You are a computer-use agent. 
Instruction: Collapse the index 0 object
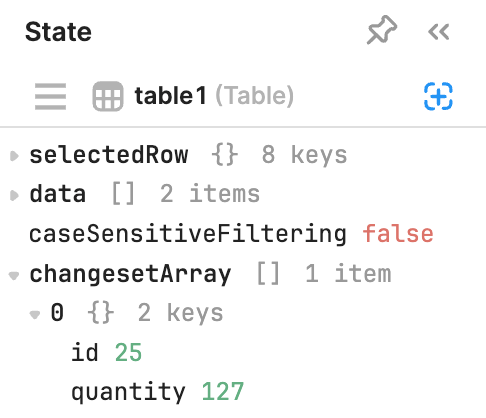[35, 314]
